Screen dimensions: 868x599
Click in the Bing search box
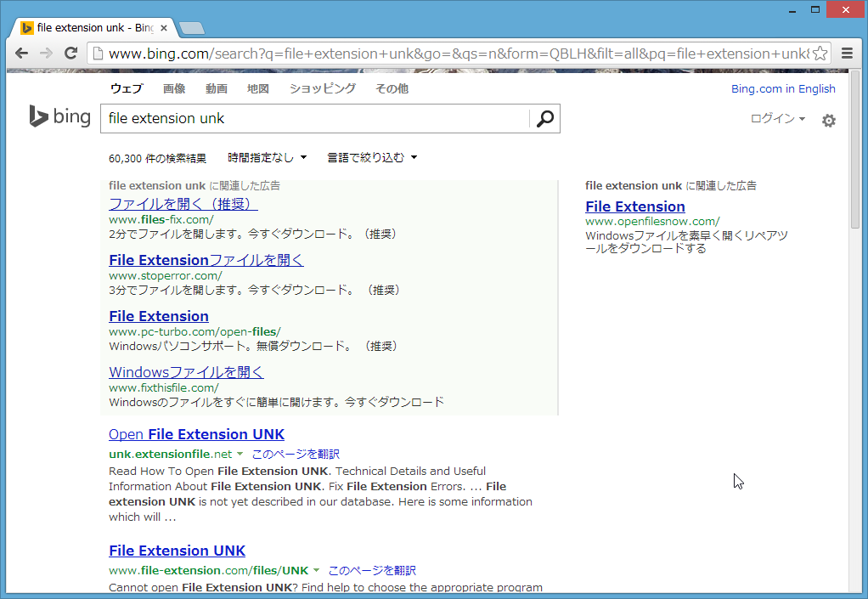coord(314,118)
